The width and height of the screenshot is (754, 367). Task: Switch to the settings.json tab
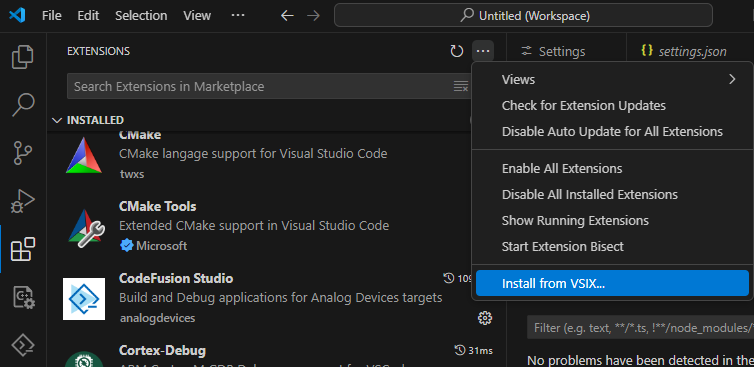tap(684, 51)
